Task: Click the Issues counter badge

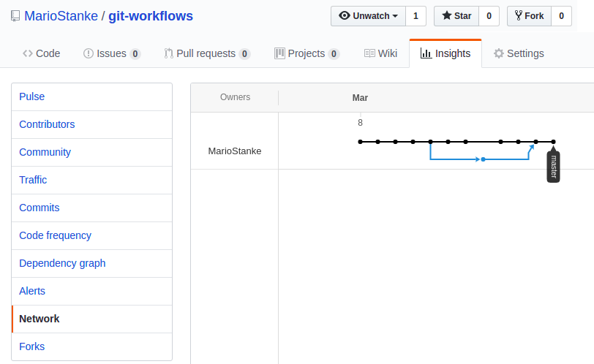Action: pyautogui.click(x=135, y=54)
